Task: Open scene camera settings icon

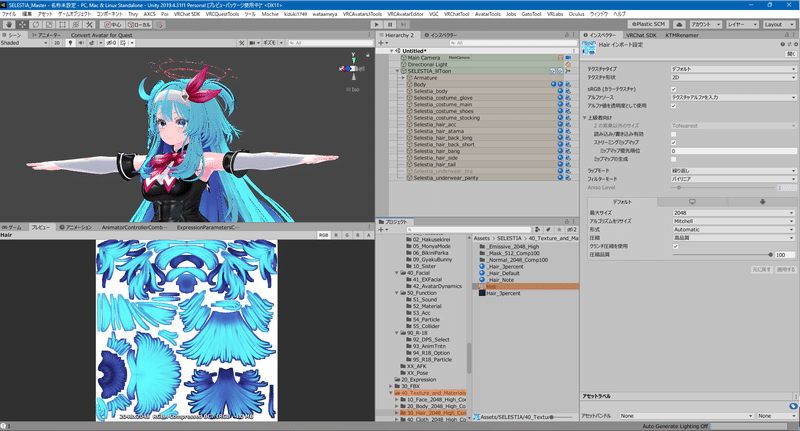Action: click(x=254, y=43)
